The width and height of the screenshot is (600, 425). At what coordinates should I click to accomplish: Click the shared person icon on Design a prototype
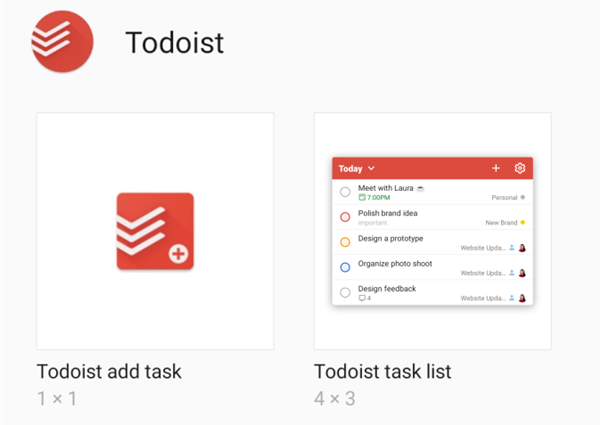click(512, 248)
